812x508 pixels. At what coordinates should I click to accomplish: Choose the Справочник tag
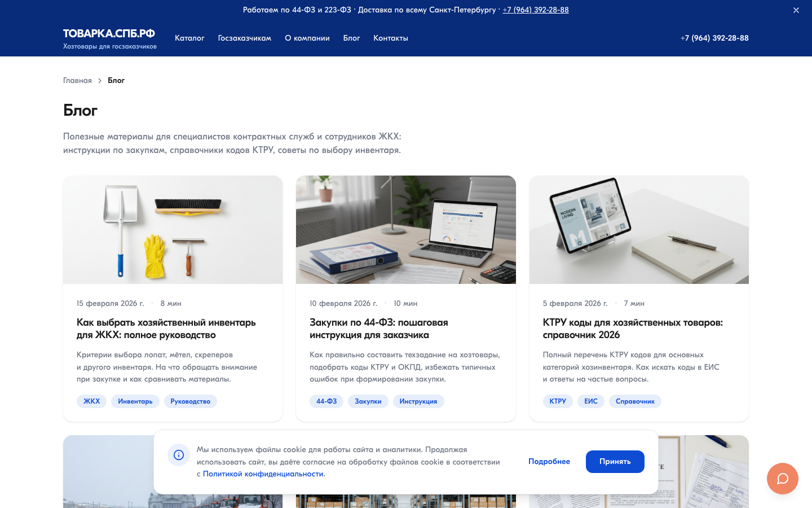click(x=634, y=401)
